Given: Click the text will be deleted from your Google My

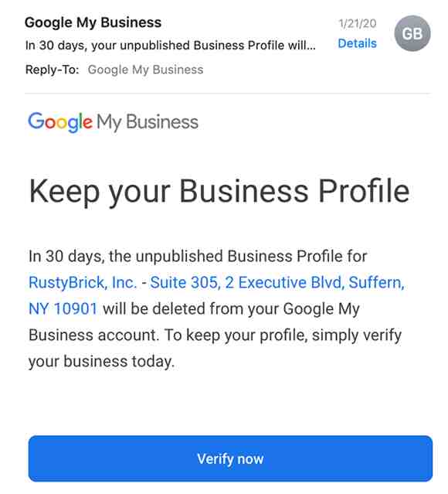Looking at the screenshot, I should tap(231, 308).
